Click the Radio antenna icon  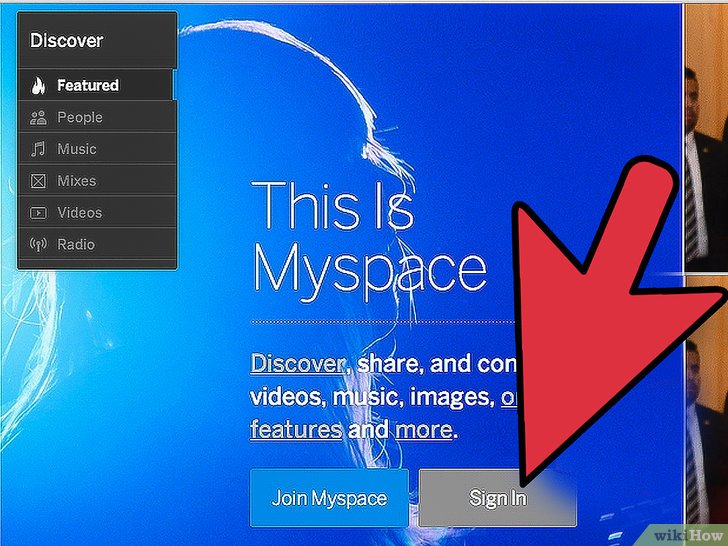pos(38,244)
